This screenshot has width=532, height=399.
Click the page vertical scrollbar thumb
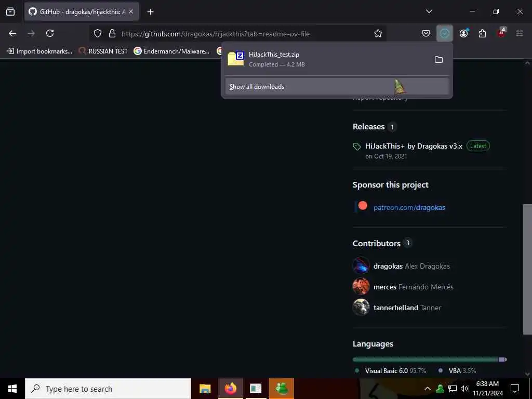point(527,269)
